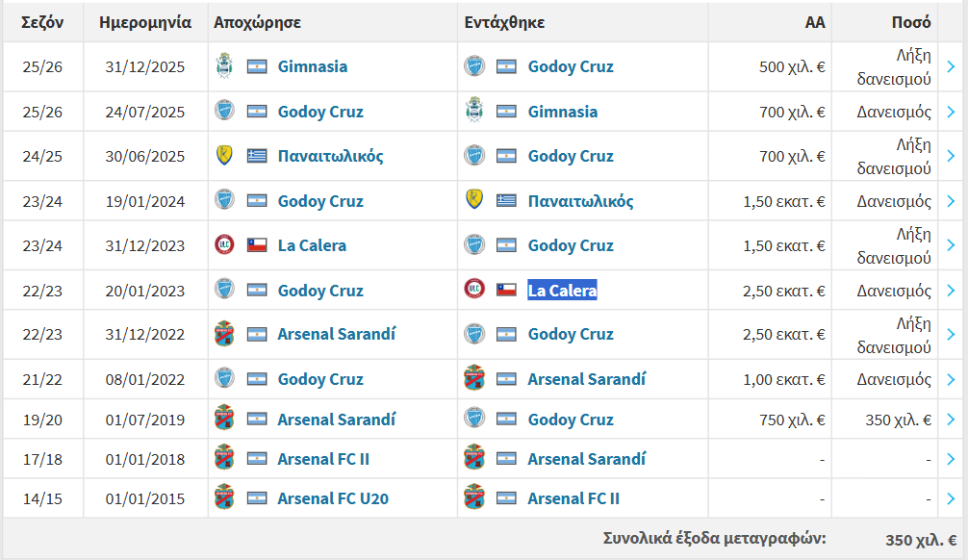Open Gimnasia link in 24/07/2025 joined column
The image size is (968, 560).
[562, 112]
